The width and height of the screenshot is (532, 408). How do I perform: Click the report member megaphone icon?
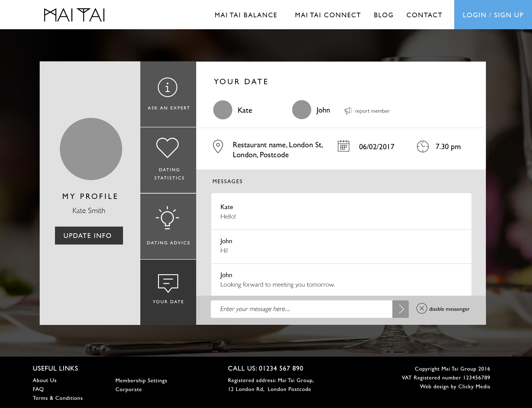coord(348,111)
